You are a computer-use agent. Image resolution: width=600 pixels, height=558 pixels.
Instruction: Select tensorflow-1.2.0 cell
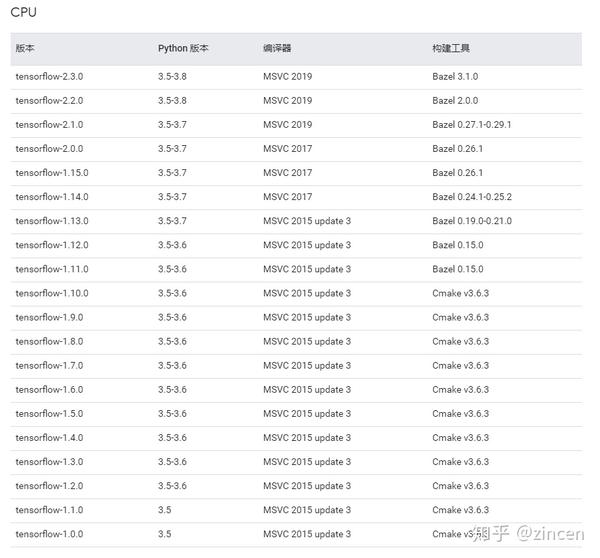49,486
